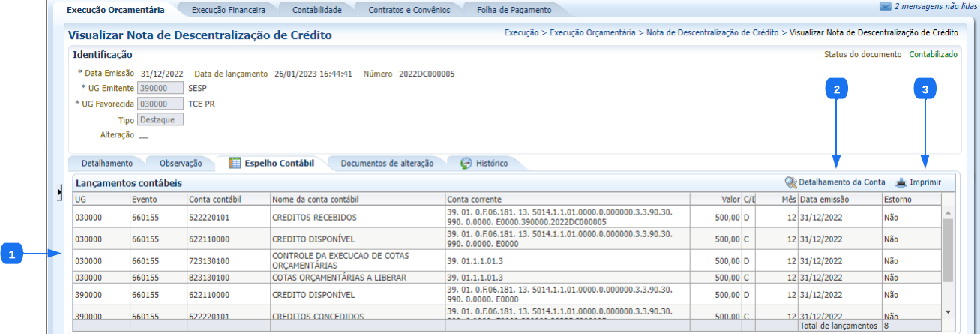The height and width of the screenshot is (334, 980).
Task: Click the Imprimir printer icon
Action: 901,182
